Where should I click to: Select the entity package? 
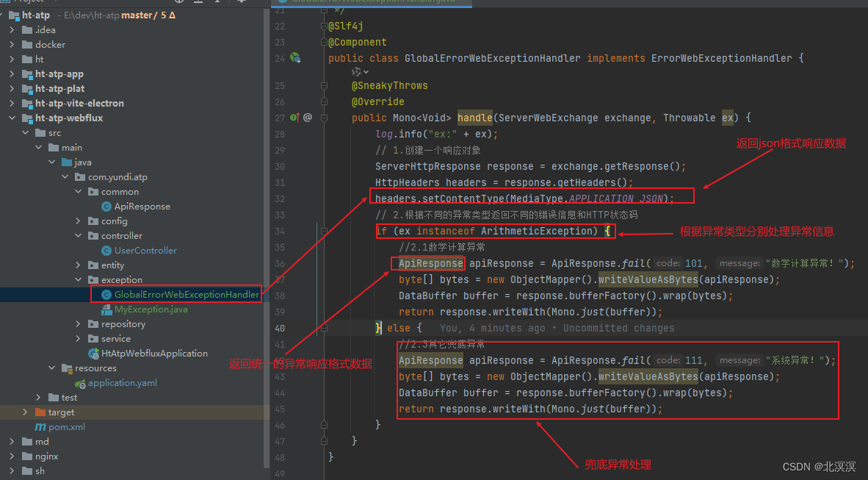tap(112, 265)
